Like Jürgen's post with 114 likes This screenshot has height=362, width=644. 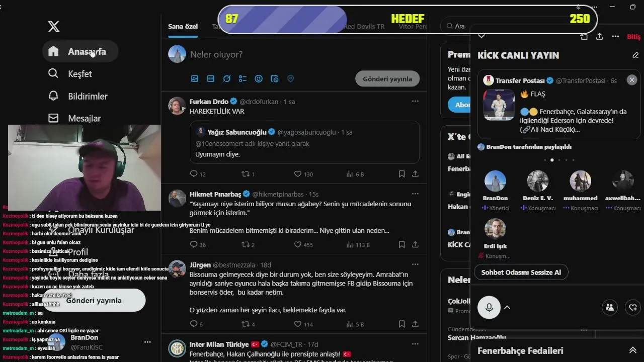tap(298, 324)
